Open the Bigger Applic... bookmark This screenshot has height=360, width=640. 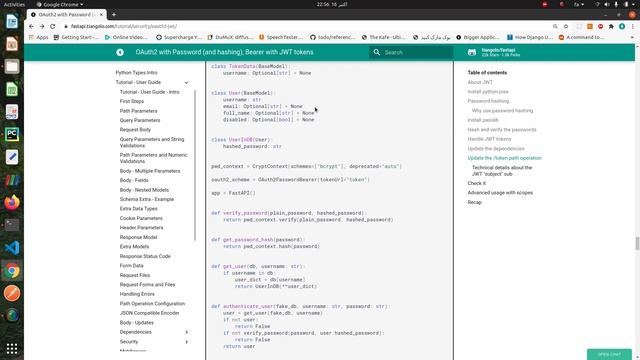478,37
